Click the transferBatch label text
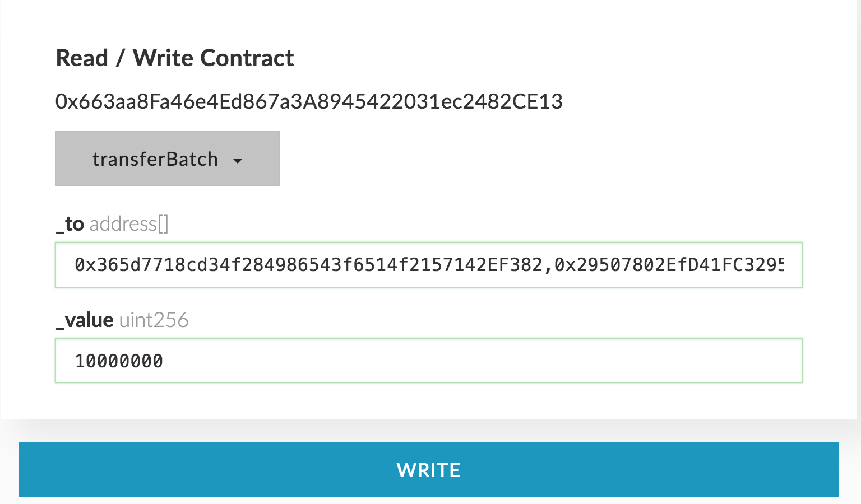 (155, 159)
